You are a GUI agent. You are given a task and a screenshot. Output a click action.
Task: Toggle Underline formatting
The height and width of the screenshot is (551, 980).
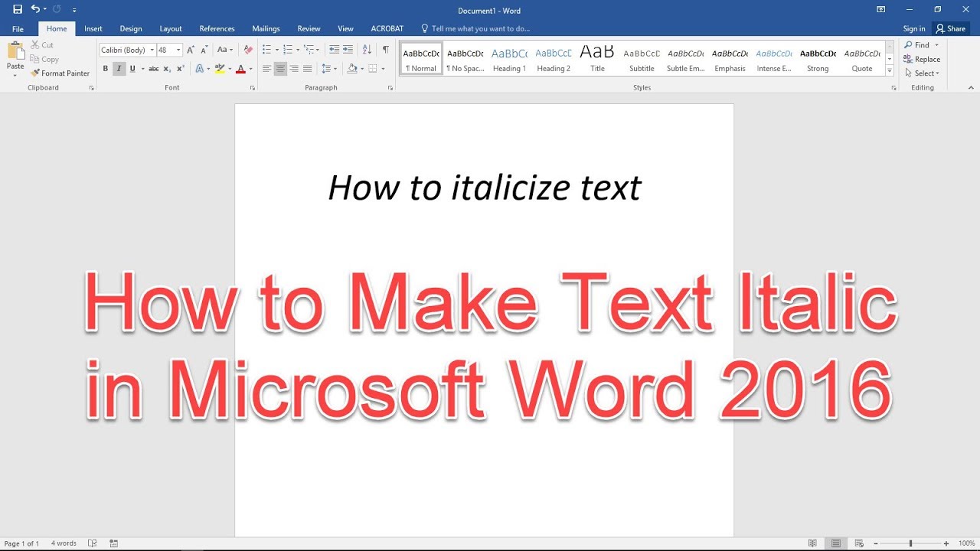(132, 69)
